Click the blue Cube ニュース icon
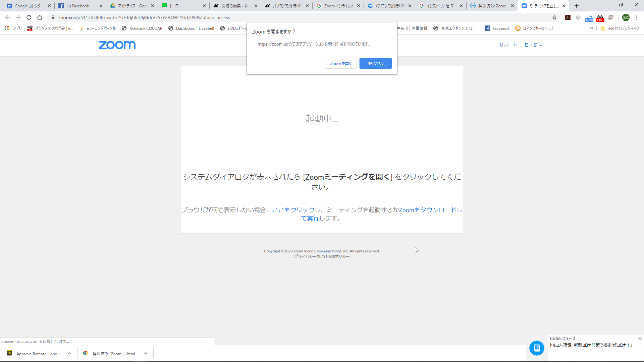 click(x=537, y=348)
